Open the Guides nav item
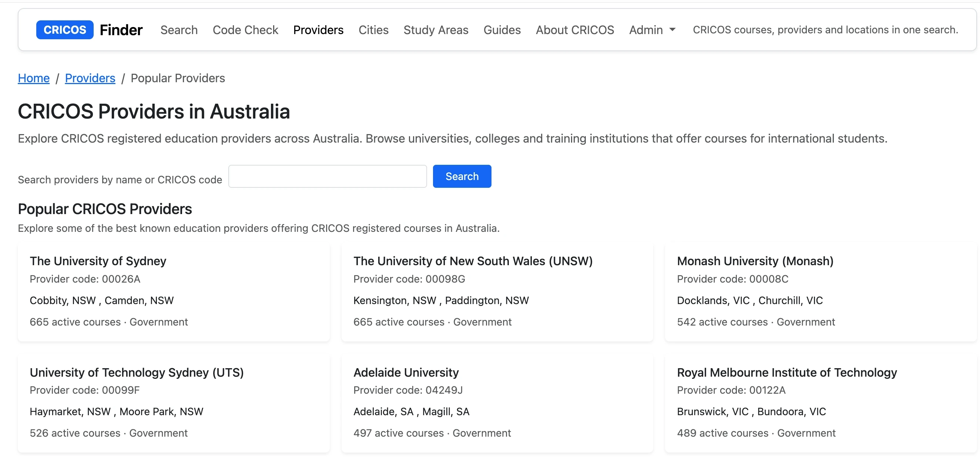The image size is (980, 460). [x=502, y=30]
